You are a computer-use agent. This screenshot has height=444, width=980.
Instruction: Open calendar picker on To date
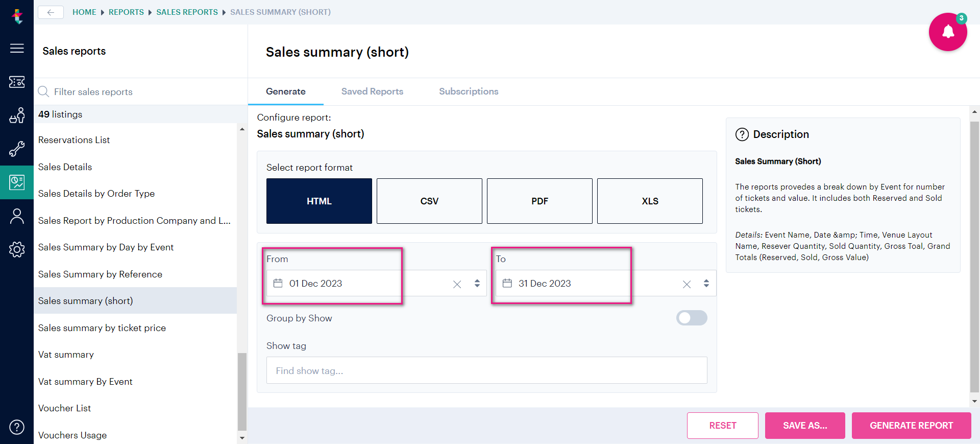(x=507, y=283)
